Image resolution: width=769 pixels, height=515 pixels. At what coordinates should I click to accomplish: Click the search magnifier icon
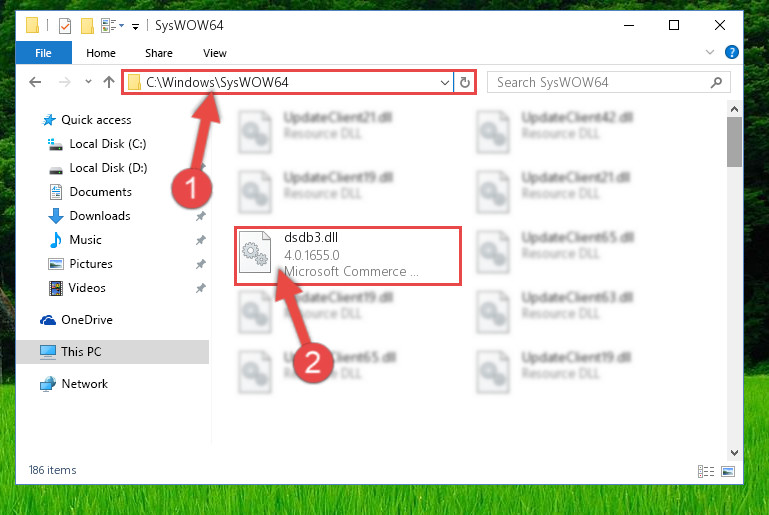click(x=716, y=82)
